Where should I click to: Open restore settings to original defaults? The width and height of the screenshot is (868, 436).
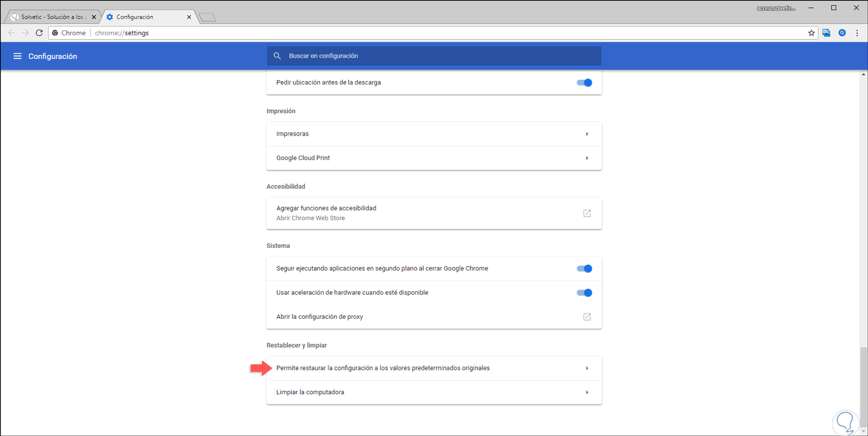[x=434, y=368]
